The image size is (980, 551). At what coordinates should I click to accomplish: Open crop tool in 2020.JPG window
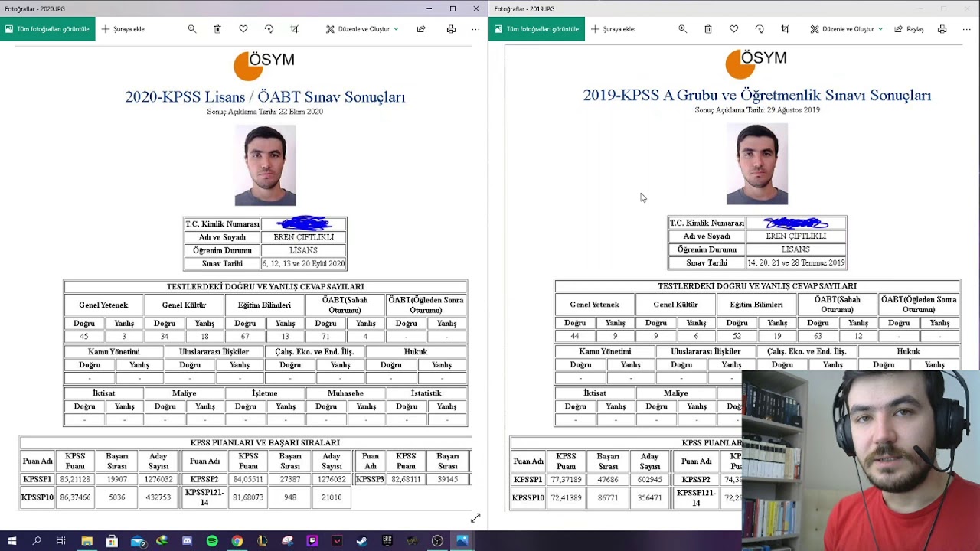click(295, 29)
